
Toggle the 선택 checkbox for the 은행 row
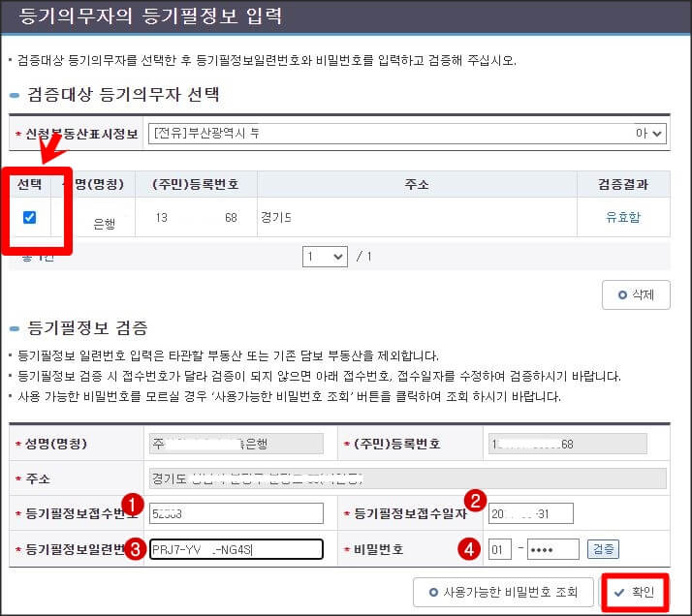(x=30, y=217)
